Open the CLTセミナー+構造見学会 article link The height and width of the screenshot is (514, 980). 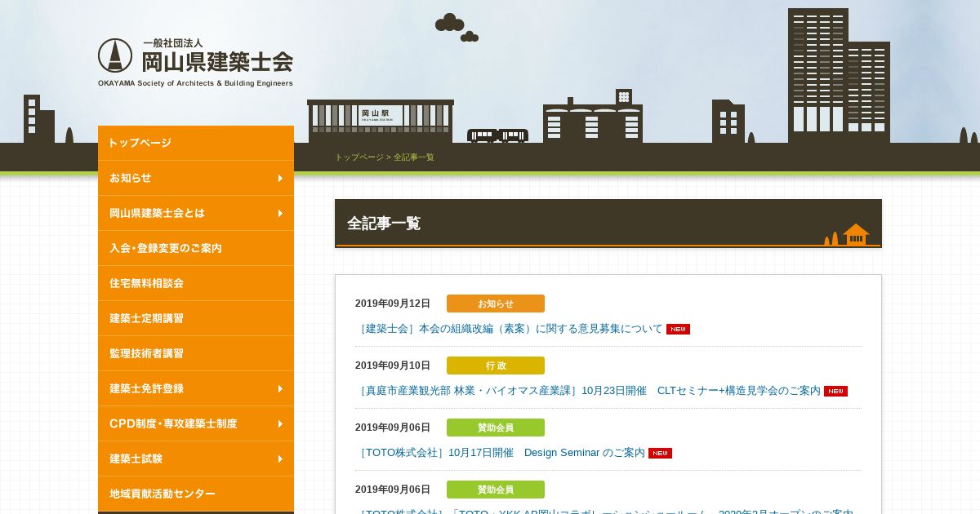[588, 391]
